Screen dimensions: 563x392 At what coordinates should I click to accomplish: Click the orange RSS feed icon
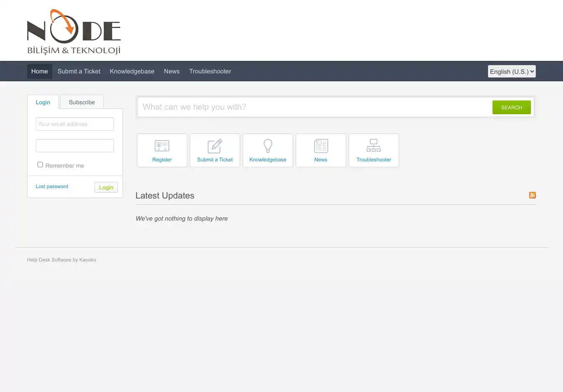533,195
